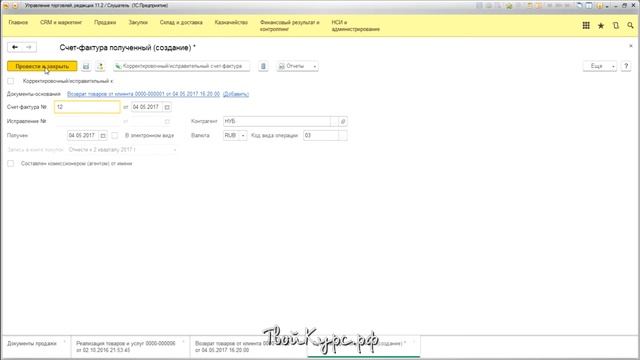Screen dimensions: 640x360
Task: Go back with the left arrow button
Action: click(x=15, y=47)
